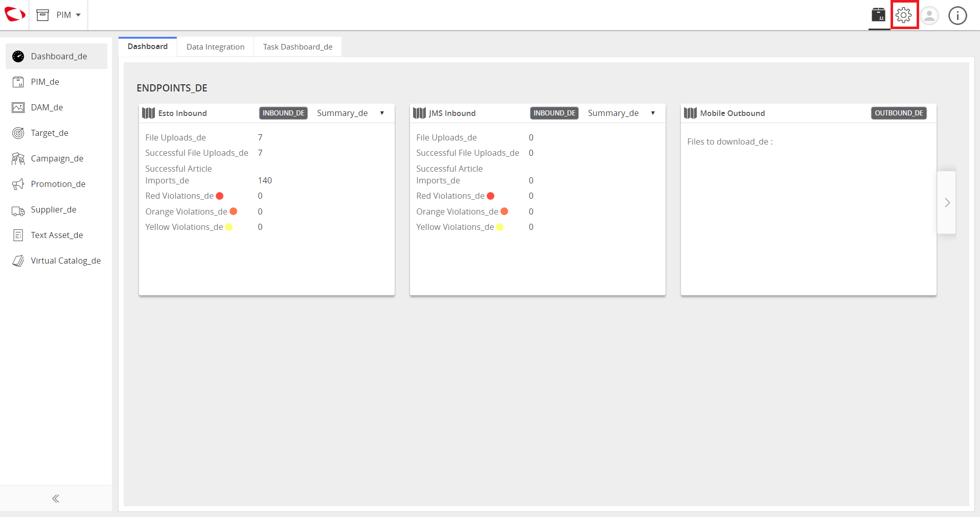
Task: Click the OUTBOUND_DE badge on Mobile Outbound
Action: tap(899, 113)
